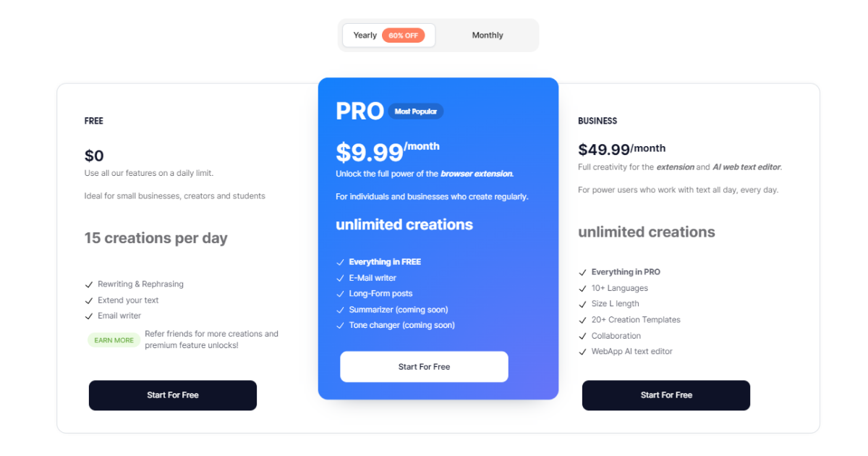This screenshot has width=868, height=456.
Task: Click Start For Free in BUSINESS plan
Action: pyautogui.click(x=666, y=395)
